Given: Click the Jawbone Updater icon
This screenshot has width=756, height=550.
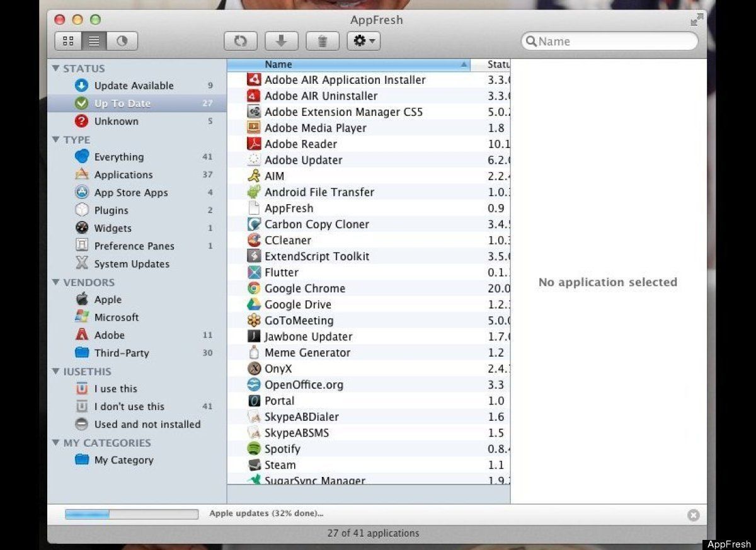Looking at the screenshot, I should tap(254, 336).
